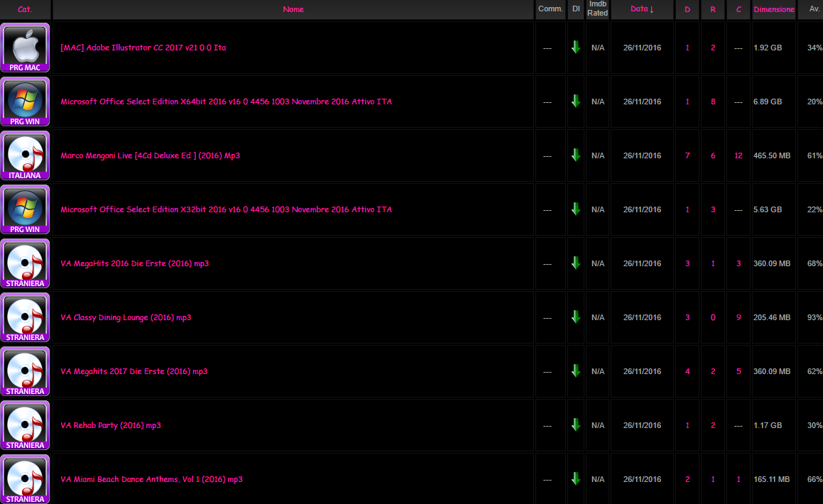
Task: Open Marco Mengoni Live 4Cd Deluxe link
Action: (x=150, y=155)
